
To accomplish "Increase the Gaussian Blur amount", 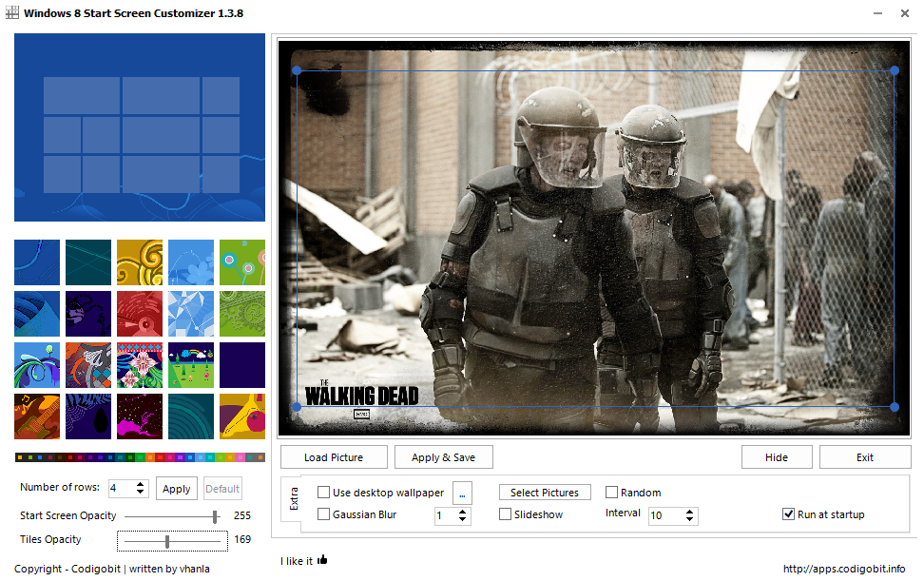I will tap(463, 512).
